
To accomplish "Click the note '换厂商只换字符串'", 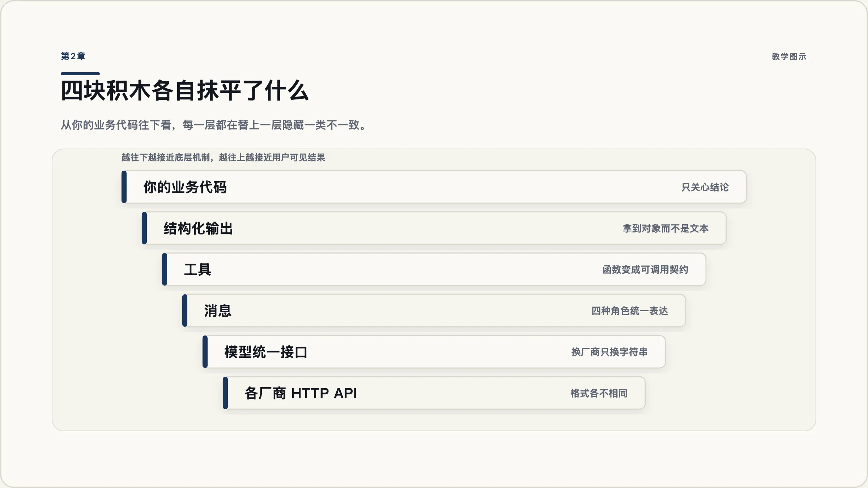I will tap(609, 352).
